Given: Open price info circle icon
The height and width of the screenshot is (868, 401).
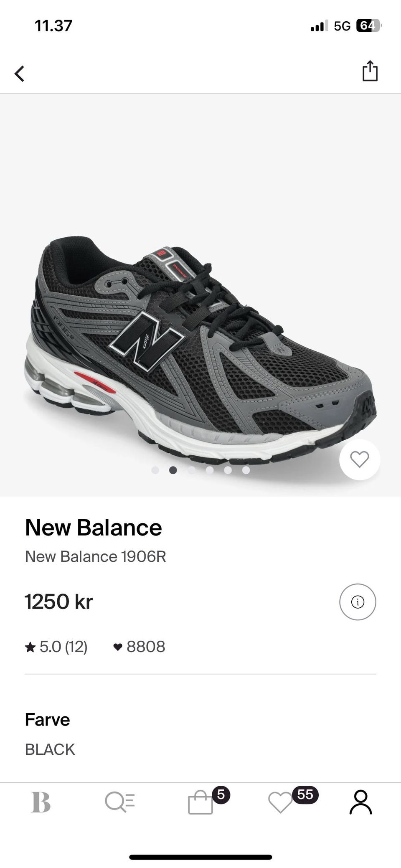Looking at the screenshot, I should click(x=358, y=602).
